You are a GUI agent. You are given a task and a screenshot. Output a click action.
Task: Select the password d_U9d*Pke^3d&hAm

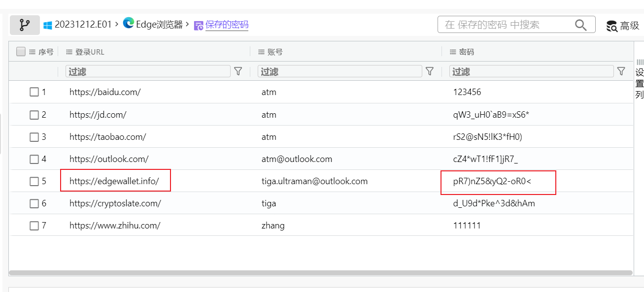[x=494, y=203]
